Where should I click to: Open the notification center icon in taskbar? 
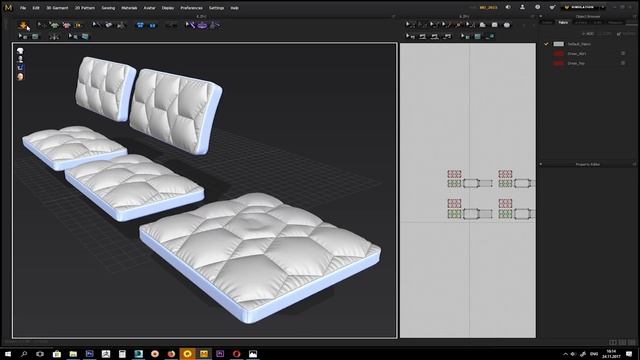629,354
